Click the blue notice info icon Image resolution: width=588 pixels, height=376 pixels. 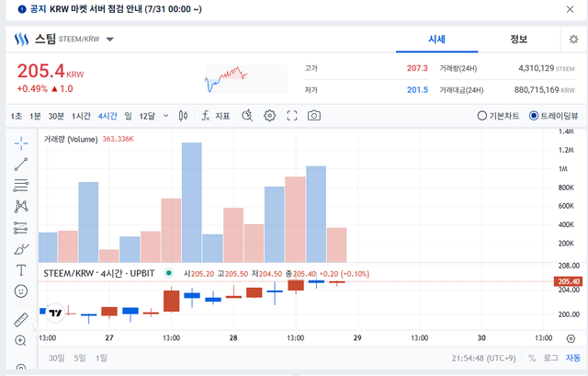22,9
